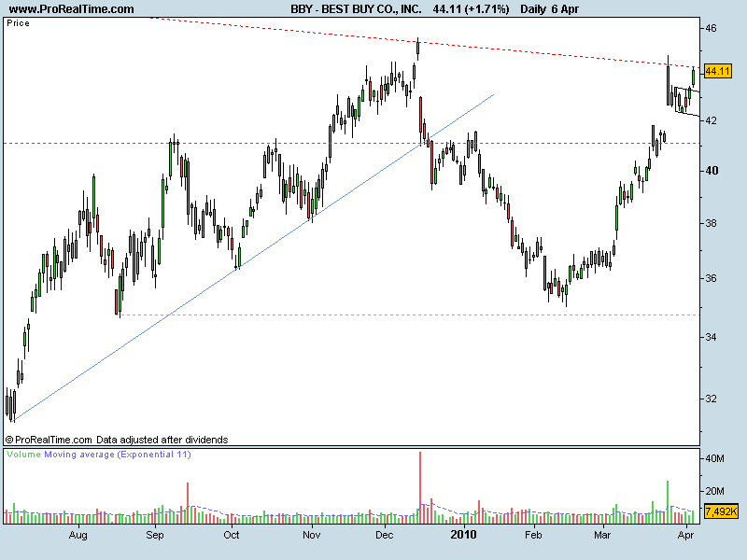Click the bold 40 price axis label

coord(712,171)
